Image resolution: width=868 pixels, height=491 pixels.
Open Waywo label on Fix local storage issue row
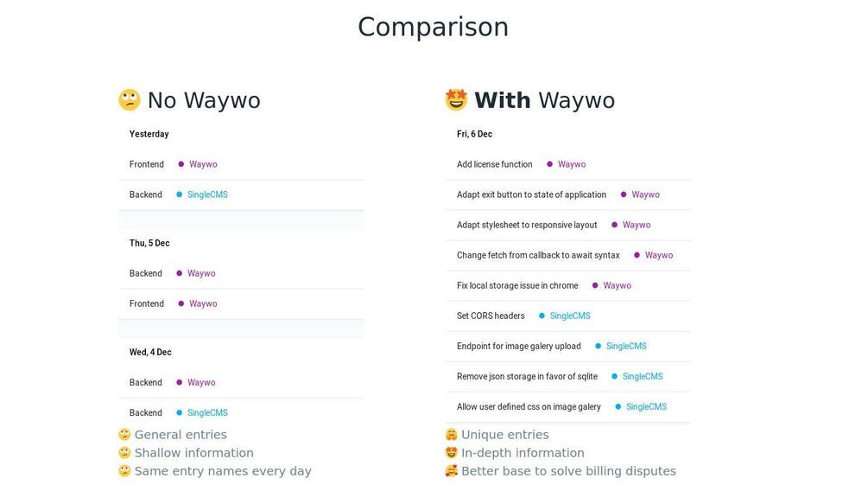pyautogui.click(x=617, y=285)
